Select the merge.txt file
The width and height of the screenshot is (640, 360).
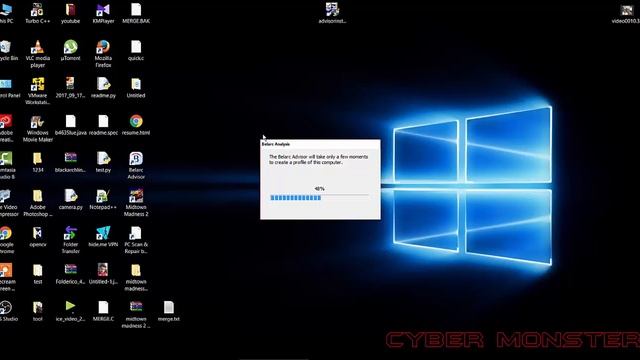click(169, 308)
